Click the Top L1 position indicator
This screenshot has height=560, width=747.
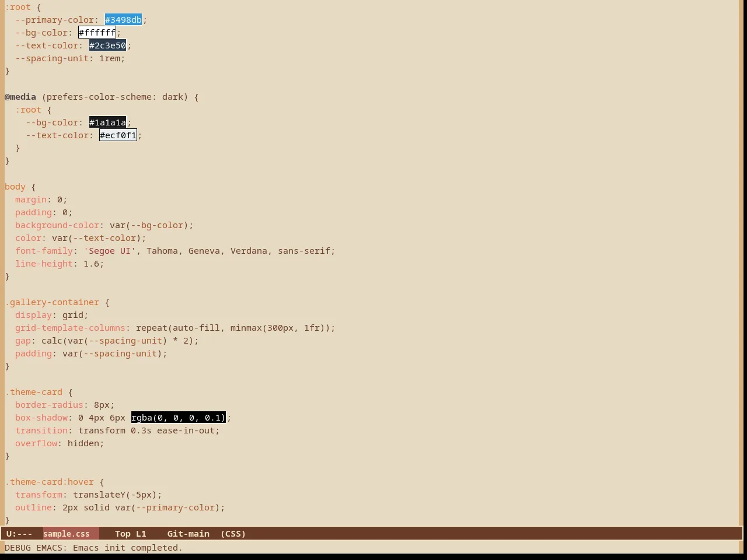click(x=131, y=534)
